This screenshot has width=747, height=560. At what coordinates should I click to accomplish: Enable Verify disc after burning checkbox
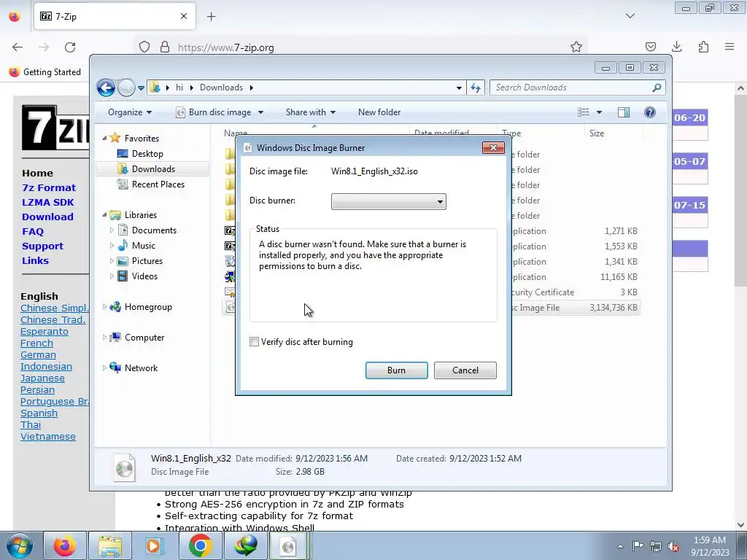pyautogui.click(x=254, y=342)
